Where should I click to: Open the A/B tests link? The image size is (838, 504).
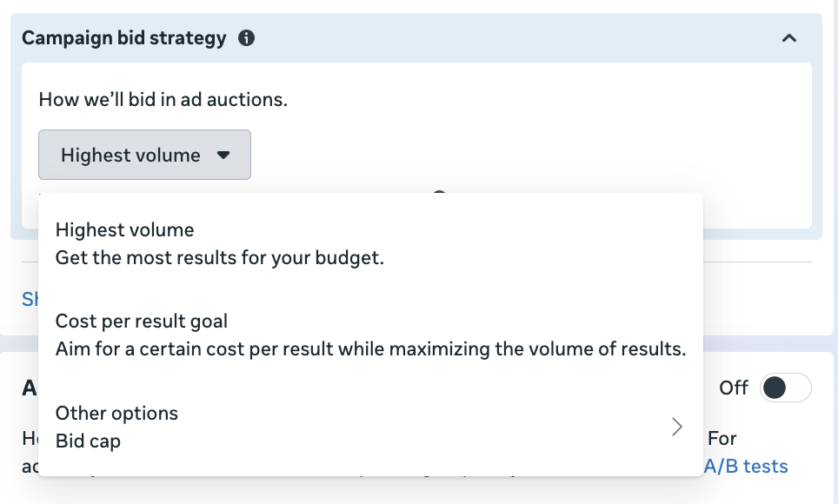pos(745,467)
